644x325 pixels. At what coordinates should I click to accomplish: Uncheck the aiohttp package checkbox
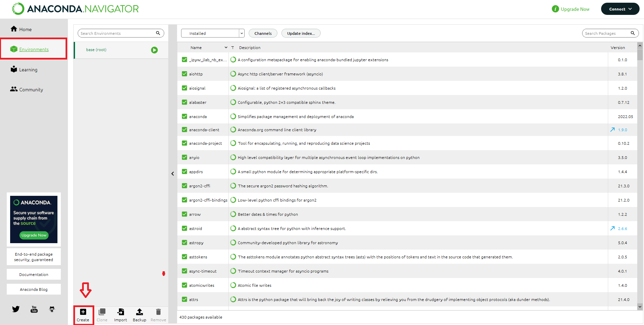coord(184,74)
